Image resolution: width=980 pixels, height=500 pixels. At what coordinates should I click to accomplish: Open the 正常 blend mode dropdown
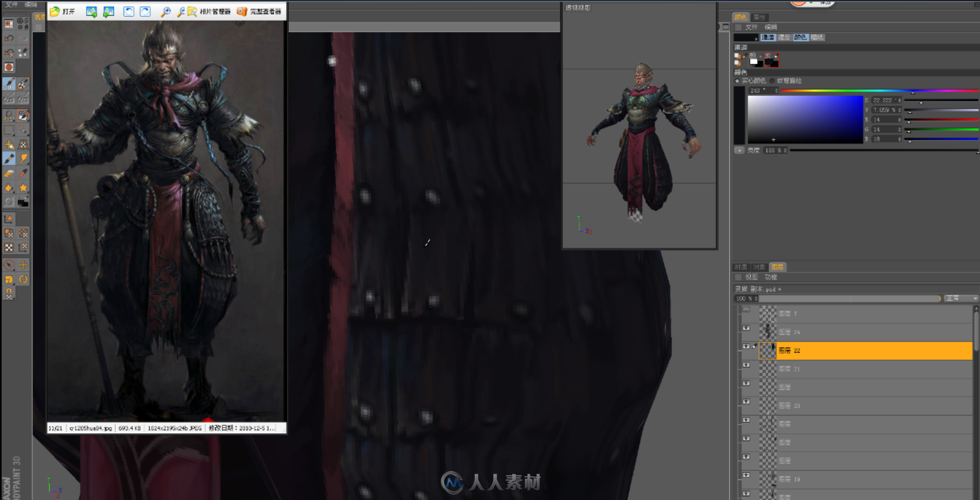pos(961,298)
